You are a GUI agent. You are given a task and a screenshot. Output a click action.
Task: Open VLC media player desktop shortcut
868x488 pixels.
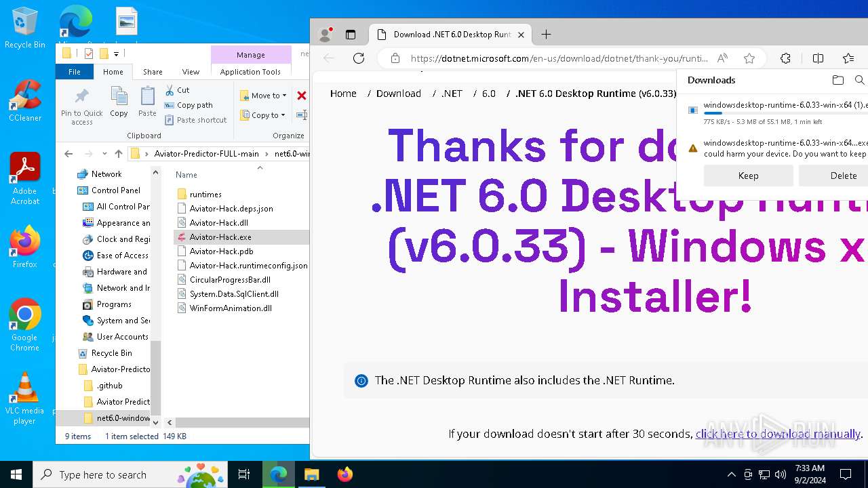[25, 398]
